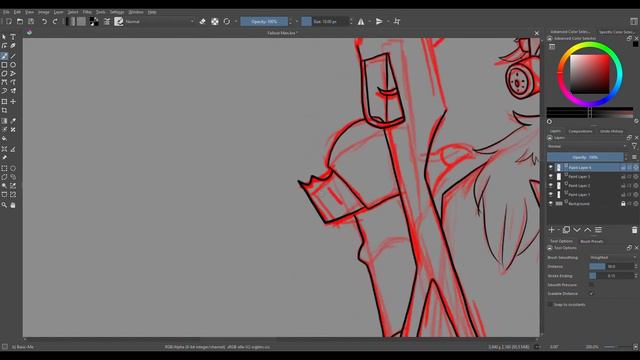Image resolution: width=640 pixels, height=360 pixels.
Task: Open the foreground/background color swatches
Action: coord(94,21)
